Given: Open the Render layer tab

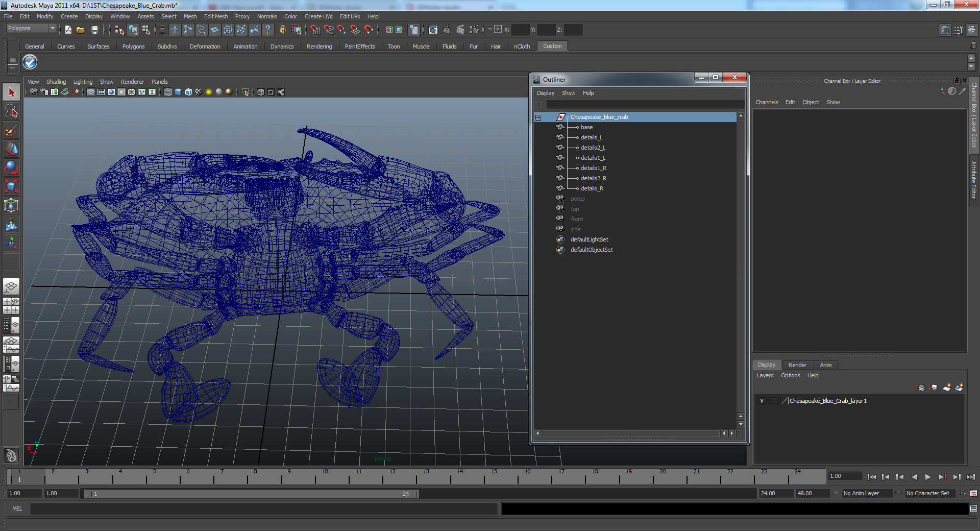Looking at the screenshot, I should point(797,365).
